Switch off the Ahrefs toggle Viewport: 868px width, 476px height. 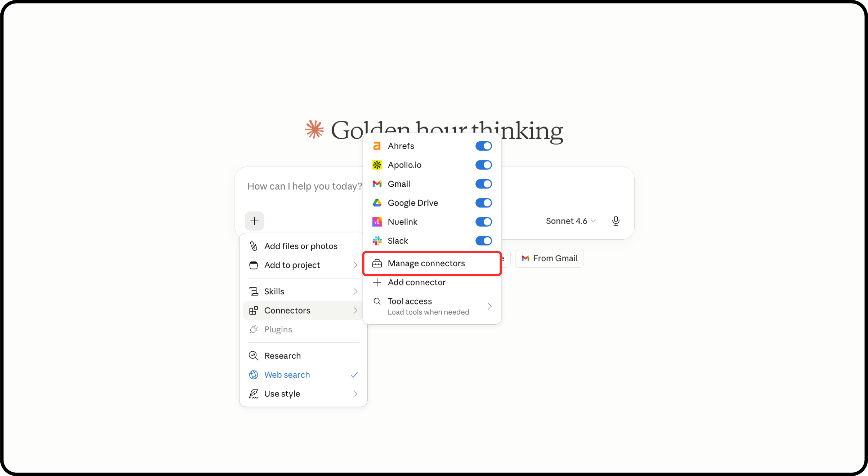coord(483,146)
